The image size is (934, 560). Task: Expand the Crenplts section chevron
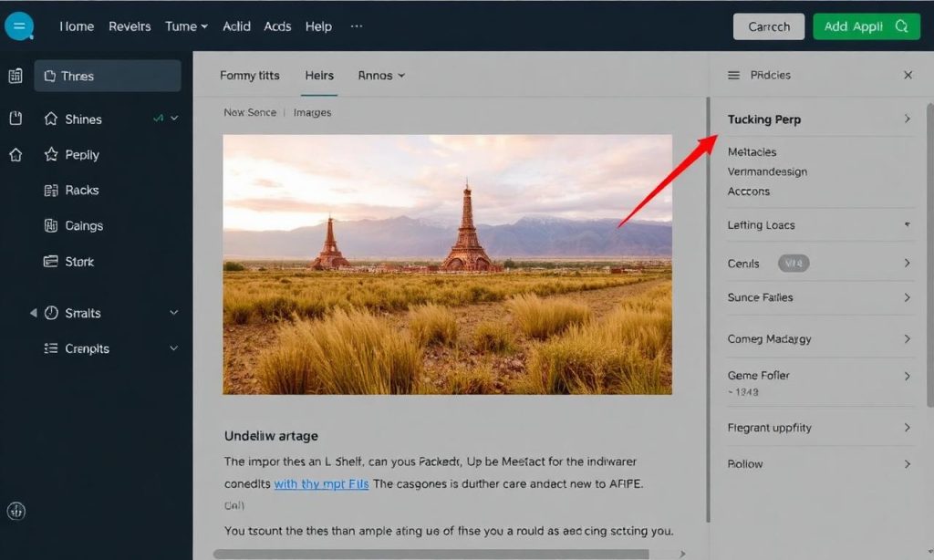173,348
